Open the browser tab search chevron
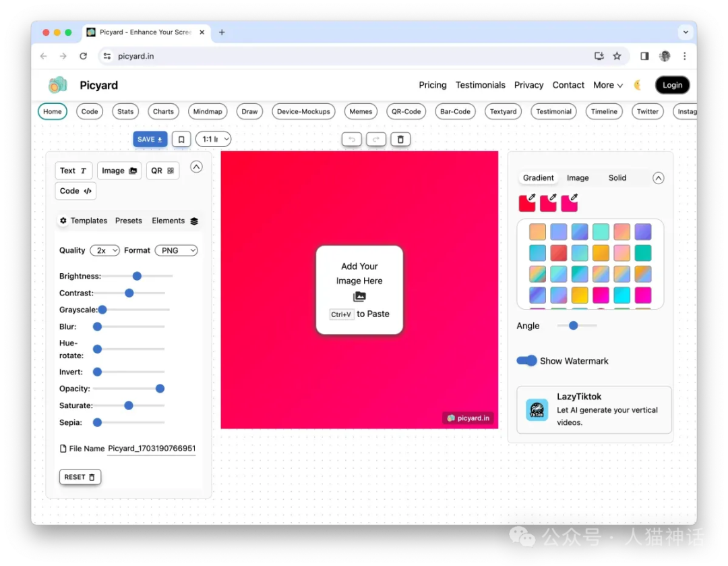Image resolution: width=728 pixels, height=566 pixels. click(686, 32)
